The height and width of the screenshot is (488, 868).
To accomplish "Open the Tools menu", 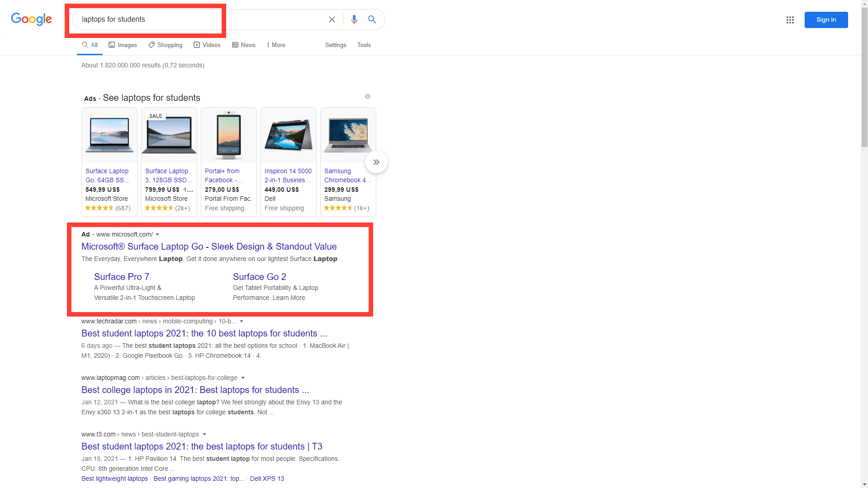I will [364, 45].
